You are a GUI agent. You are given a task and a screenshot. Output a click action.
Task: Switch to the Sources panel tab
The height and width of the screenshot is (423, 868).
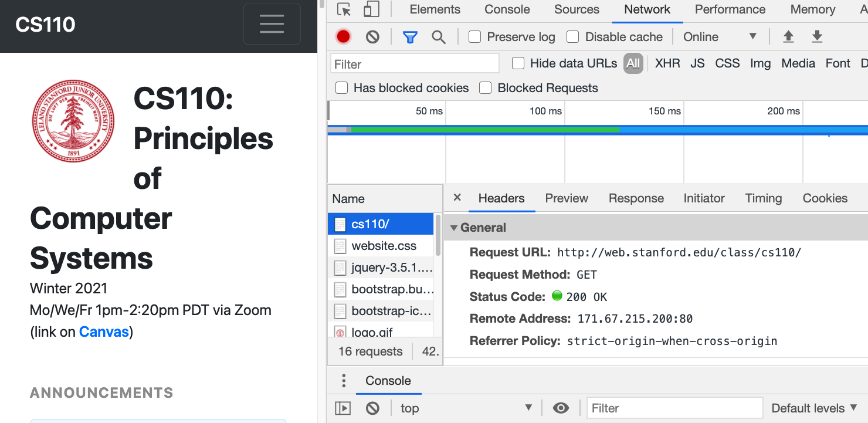(x=577, y=9)
